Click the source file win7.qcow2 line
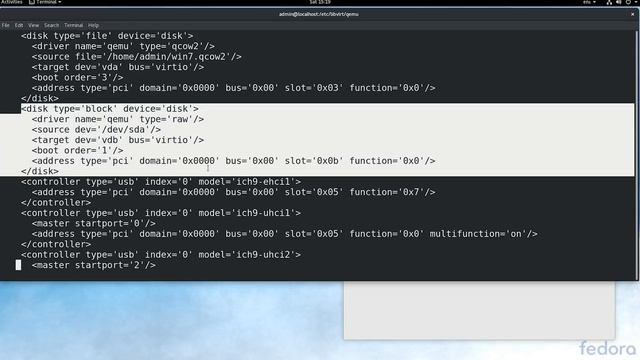Image resolution: width=640 pixels, height=360 pixels. coord(137,57)
